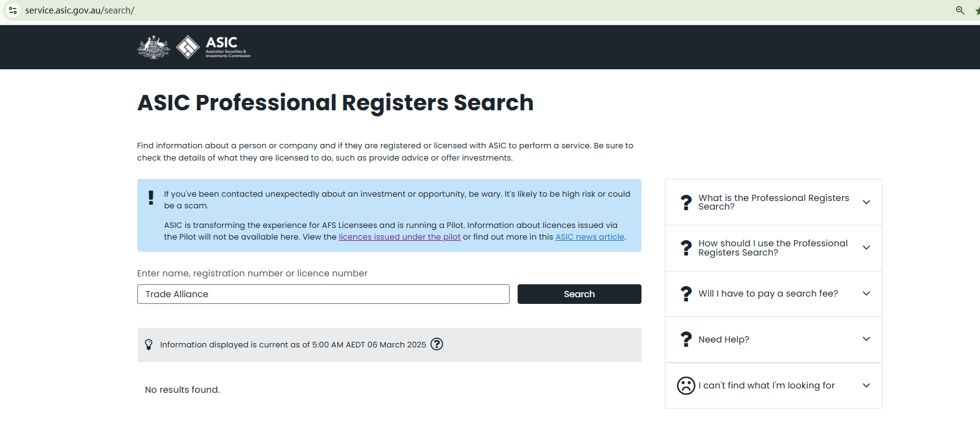This screenshot has height=424, width=980.
Task: Expand "I can't find what I'm looking for"
Action: [x=866, y=385]
